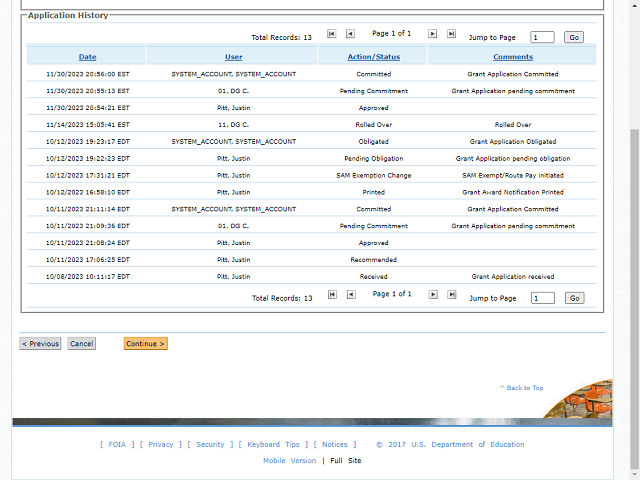Viewport: 640px width, 480px height.
Task: Sort the table by Date column
Action: [88, 57]
